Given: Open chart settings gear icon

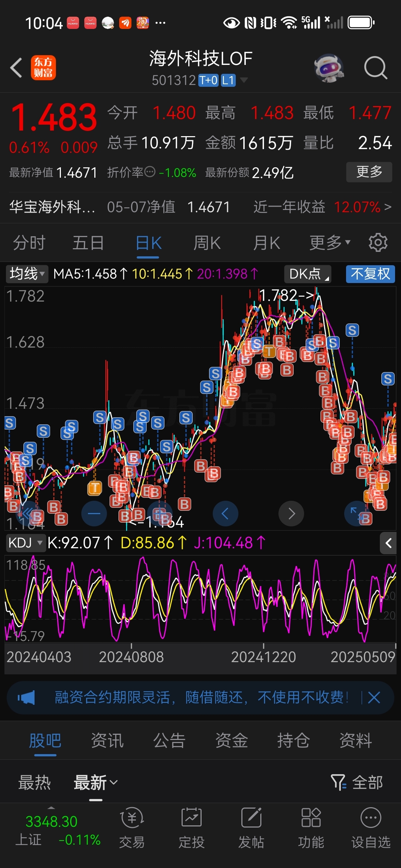Looking at the screenshot, I should (x=378, y=243).
